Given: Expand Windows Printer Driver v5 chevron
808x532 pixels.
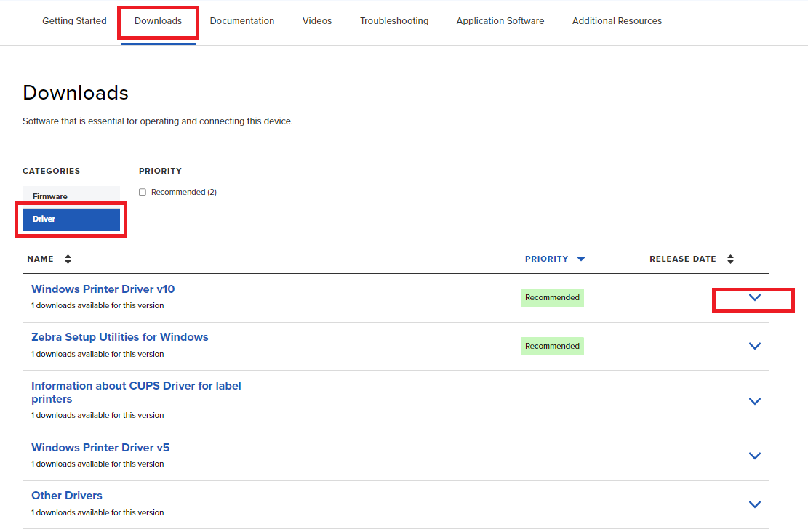Looking at the screenshot, I should click(754, 456).
